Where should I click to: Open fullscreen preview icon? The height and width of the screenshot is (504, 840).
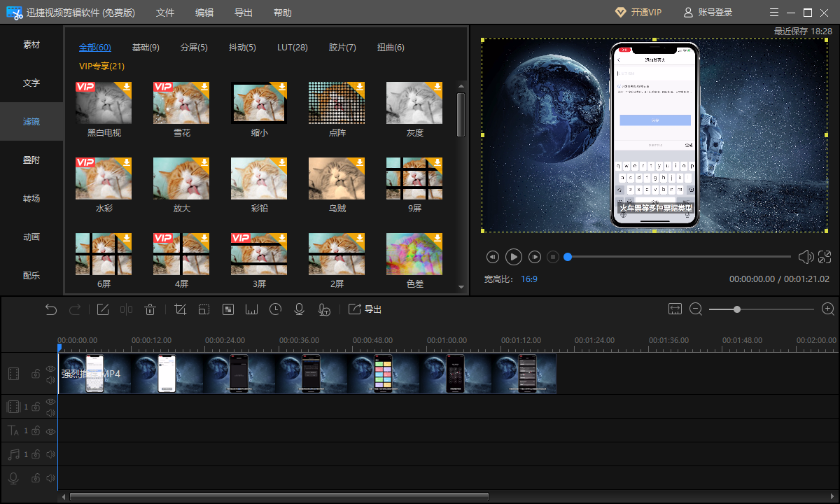point(825,257)
